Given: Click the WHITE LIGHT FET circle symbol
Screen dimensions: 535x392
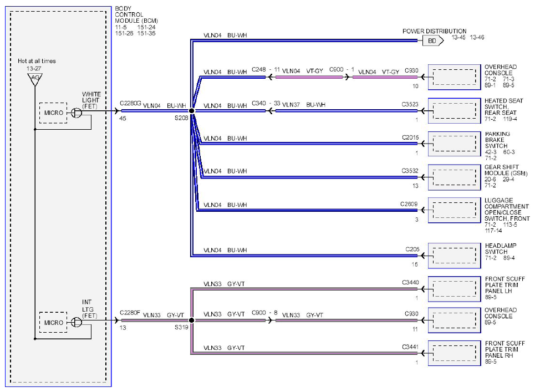Looking at the screenshot, I should (77, 113).
